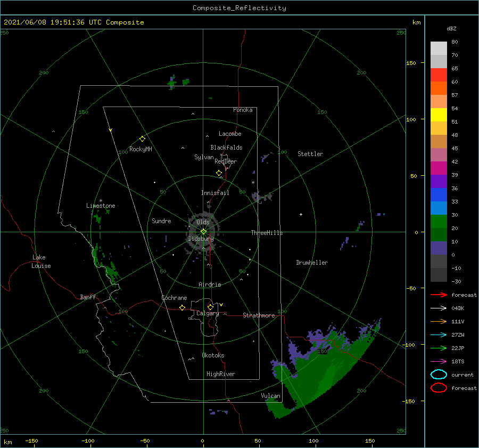This screenshot has width=479, height=448.
Task: Click the yellow diamond marker near RockyMH
Action: tap(142, 139)
